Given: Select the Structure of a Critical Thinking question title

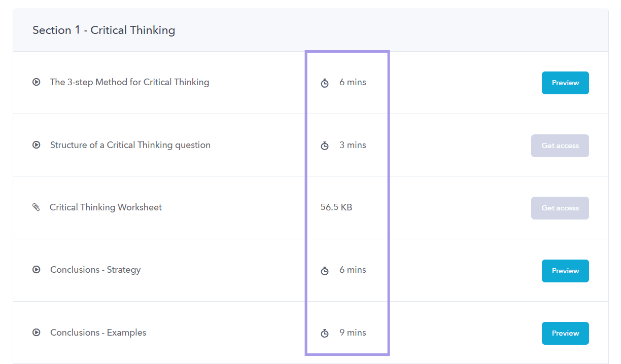Looking at the screenshot, I should [x=130, y=144].
